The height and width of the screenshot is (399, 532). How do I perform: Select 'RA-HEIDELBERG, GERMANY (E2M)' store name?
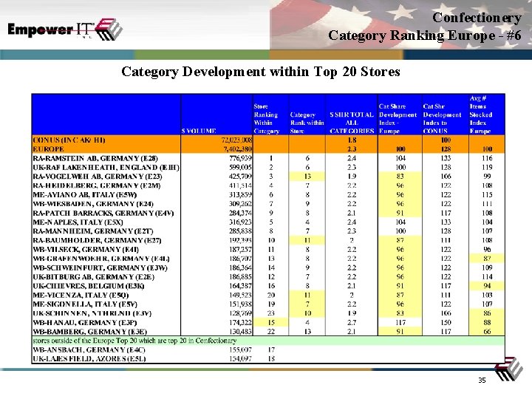point(97,185)
